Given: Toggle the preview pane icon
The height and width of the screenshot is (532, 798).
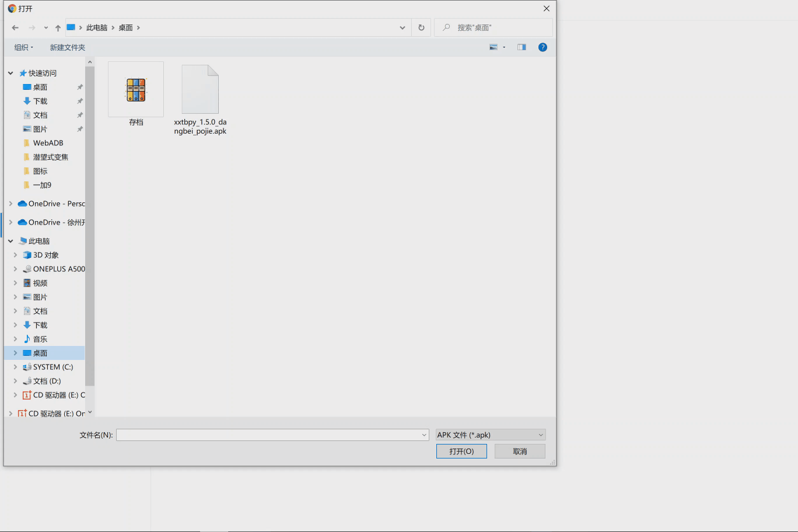Looking at the screenshot, I should pyautogui.click(x=521, y=47).
